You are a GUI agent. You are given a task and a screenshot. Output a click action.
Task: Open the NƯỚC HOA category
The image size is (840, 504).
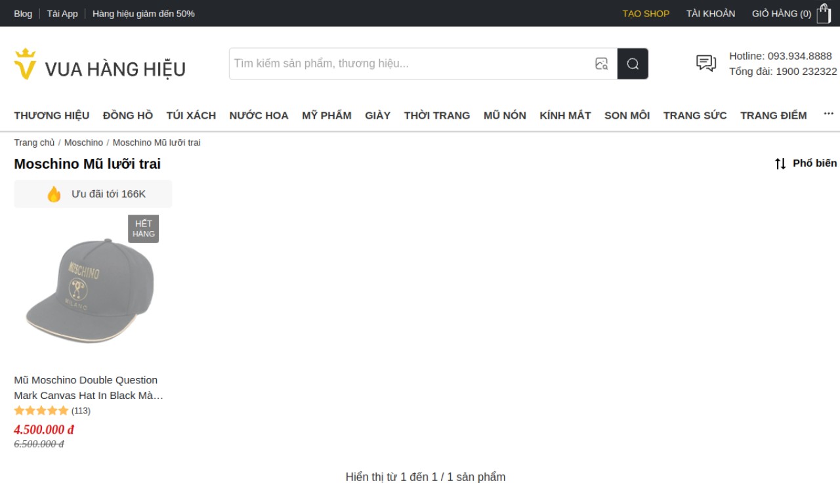click(259, 115)
